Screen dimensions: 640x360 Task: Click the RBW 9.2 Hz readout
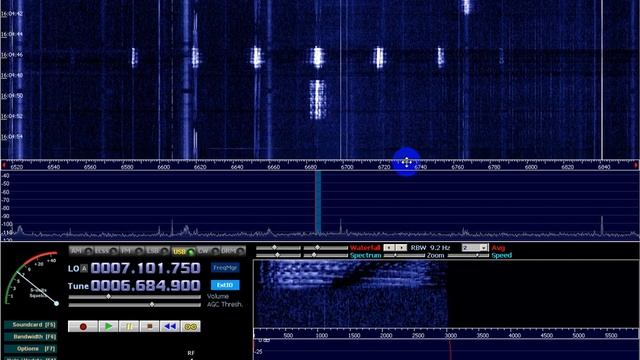pos(430,248)
